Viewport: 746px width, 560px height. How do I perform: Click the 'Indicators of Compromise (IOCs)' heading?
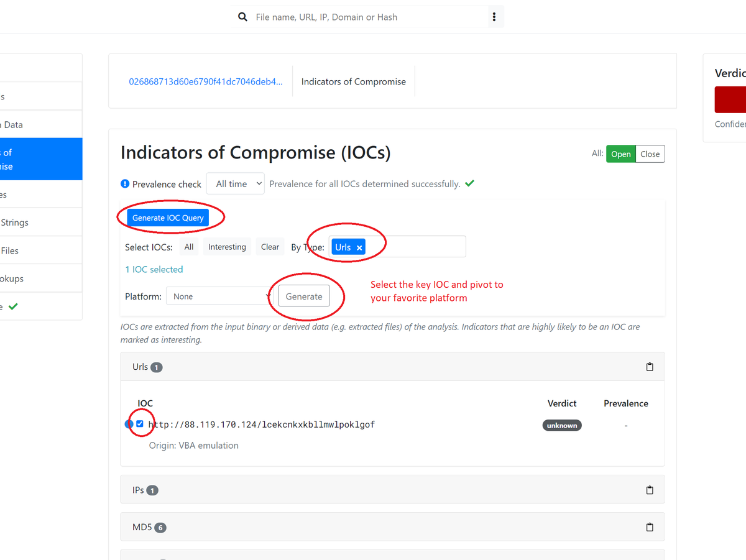click(256, 152)
